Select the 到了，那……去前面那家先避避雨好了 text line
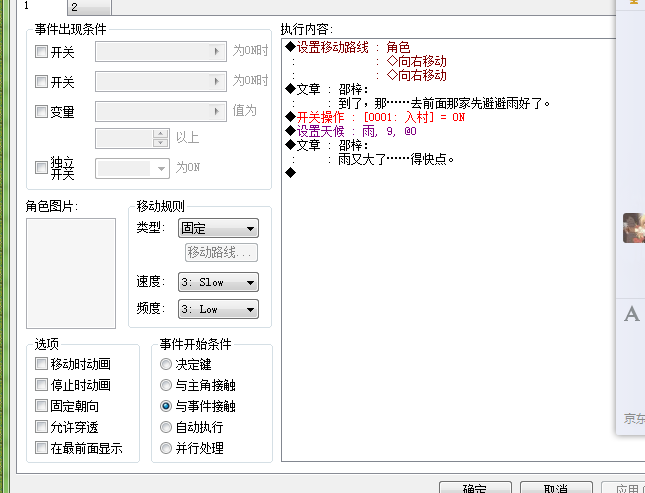The image size is (645, 493). pyautogui.click(x=444, y=103)
